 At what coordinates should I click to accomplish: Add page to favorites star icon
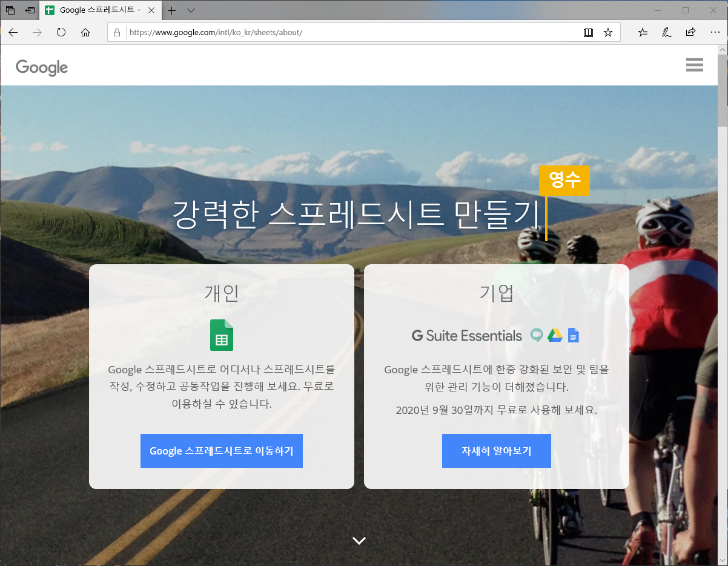click(x=608, y=33)
